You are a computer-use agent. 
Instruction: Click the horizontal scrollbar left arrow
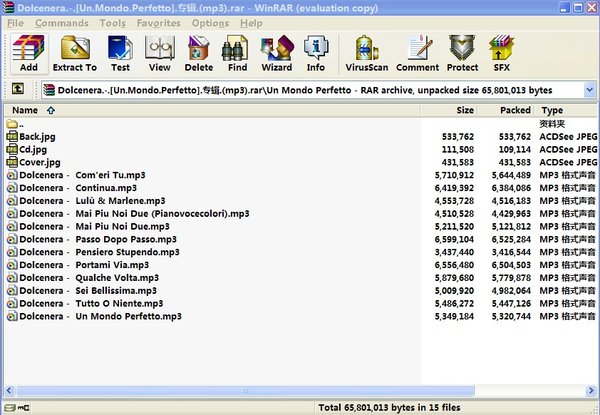point(9,391)
